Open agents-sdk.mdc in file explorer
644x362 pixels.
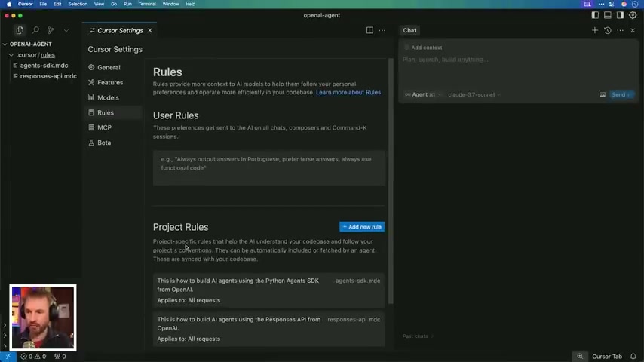pos(44,66)
